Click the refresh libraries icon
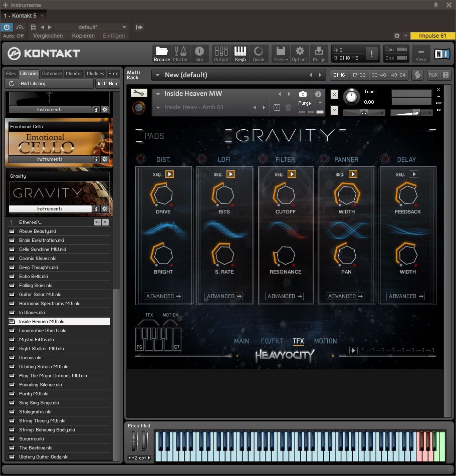The height and width of the screenshot is (476, 456). (x=11, y=84)
